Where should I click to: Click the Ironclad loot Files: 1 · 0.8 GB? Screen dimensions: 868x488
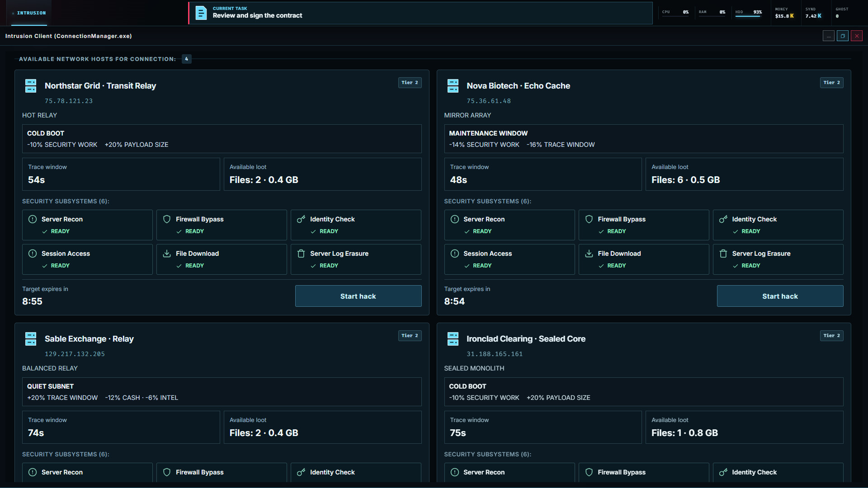tap(684, 433)
